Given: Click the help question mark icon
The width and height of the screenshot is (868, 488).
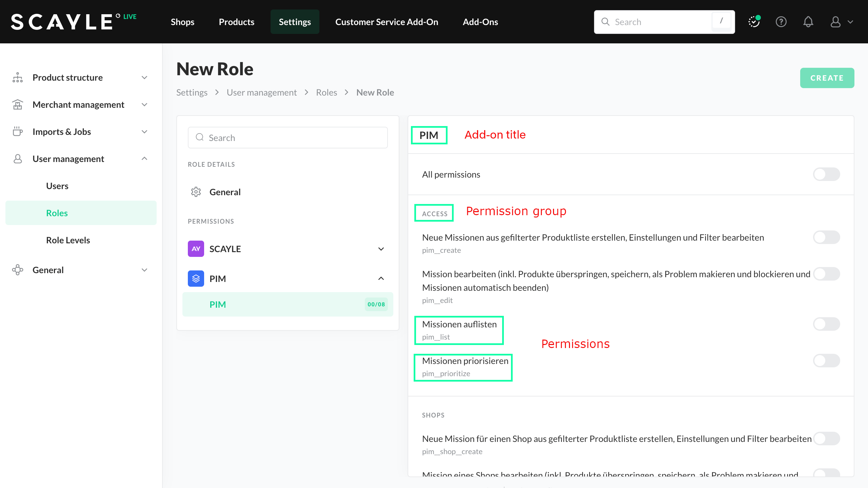Looking at the screenshot, I should click(x=781, y=22).
